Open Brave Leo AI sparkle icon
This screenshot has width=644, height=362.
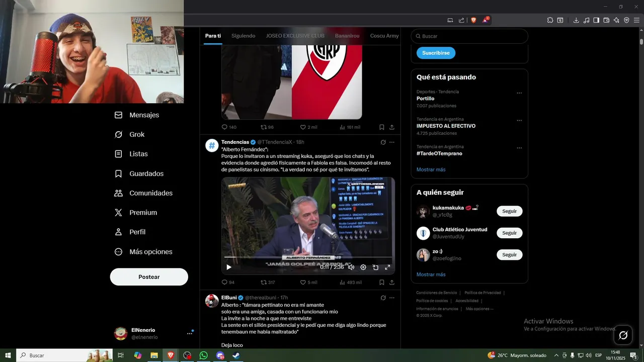(616, 20)
